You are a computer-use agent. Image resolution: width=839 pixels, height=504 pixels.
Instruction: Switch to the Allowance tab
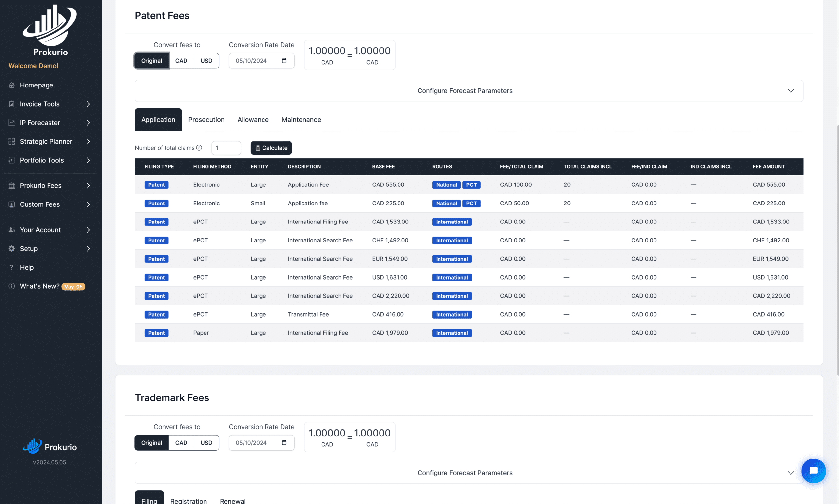[x=253, y=120]
